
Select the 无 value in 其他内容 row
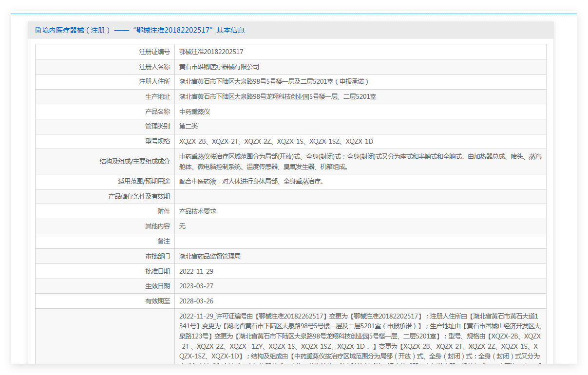(182, 226)
